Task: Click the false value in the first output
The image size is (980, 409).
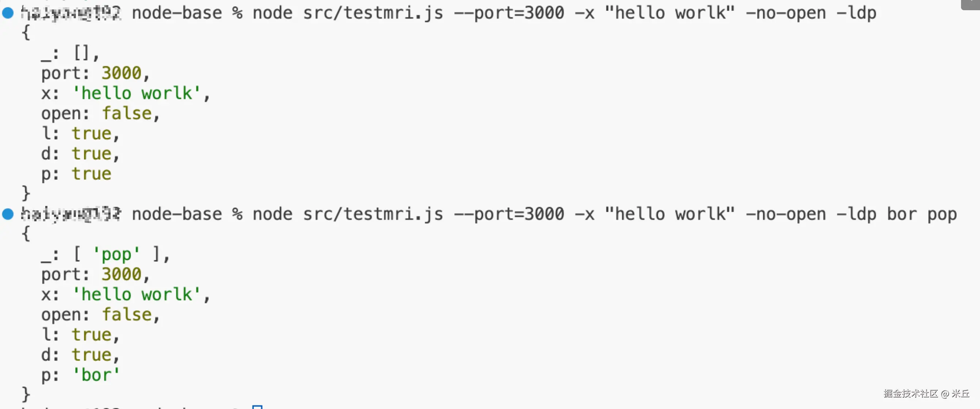Action: (127, 113)
